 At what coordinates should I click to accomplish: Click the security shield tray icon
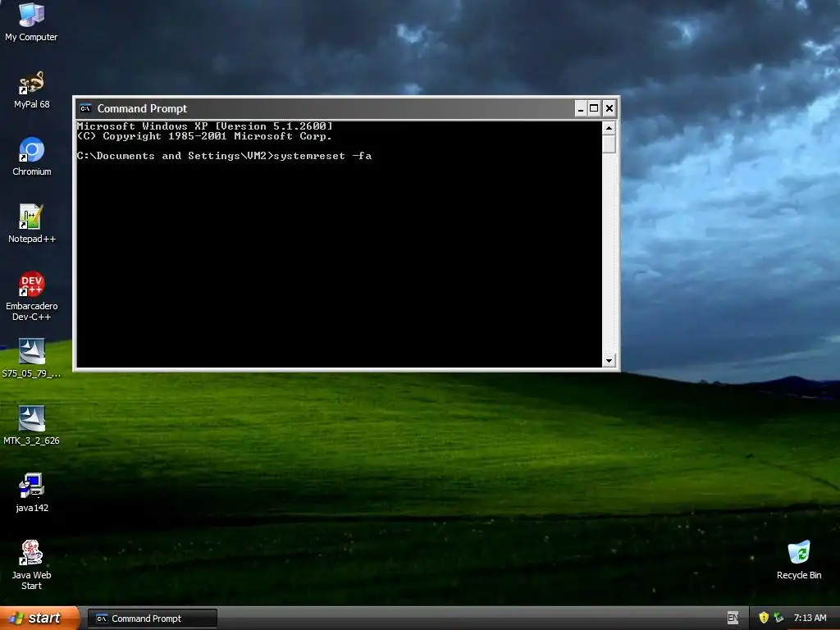point(764,618)
